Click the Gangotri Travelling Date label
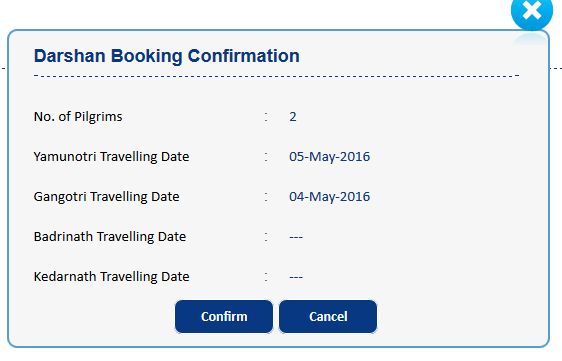The image size is (562, 361). coord(106,197)
